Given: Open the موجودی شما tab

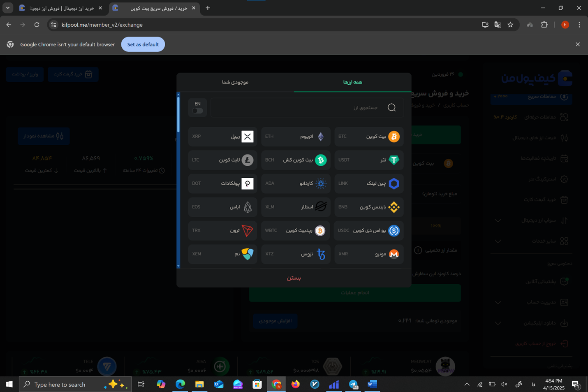Looking at the screenshot, I should click(x=235, y=82).
